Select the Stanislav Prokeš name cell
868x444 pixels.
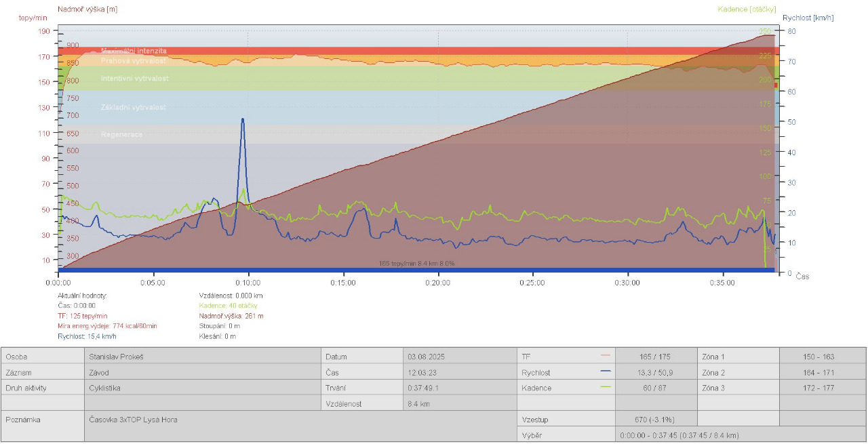click(x=116, y=357)
